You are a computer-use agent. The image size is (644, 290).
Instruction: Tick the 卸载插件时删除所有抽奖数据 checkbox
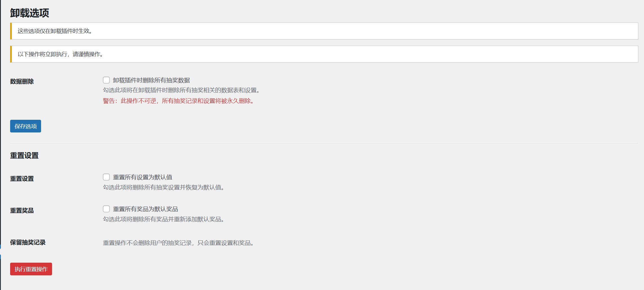pos(106,80)
